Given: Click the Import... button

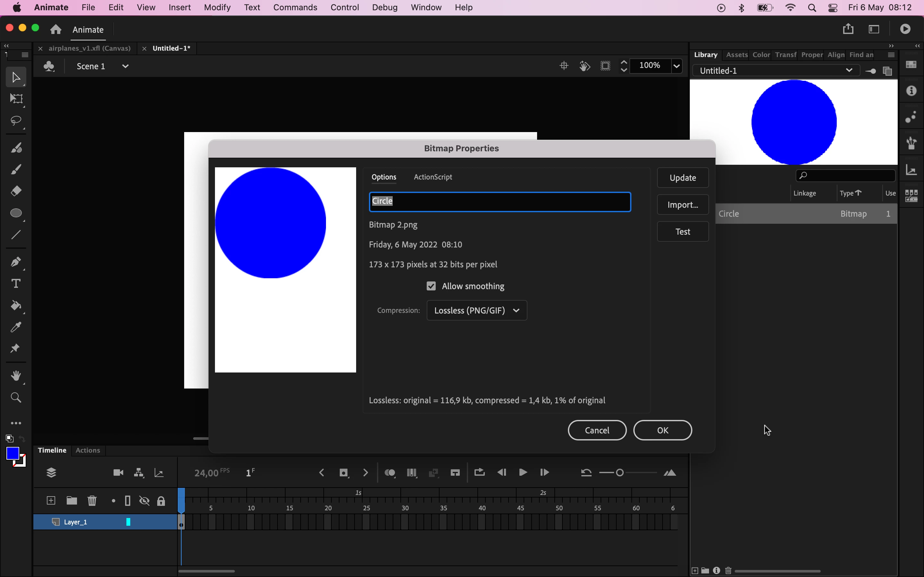Looking at the screenshot, I should [x=682, y=205].
